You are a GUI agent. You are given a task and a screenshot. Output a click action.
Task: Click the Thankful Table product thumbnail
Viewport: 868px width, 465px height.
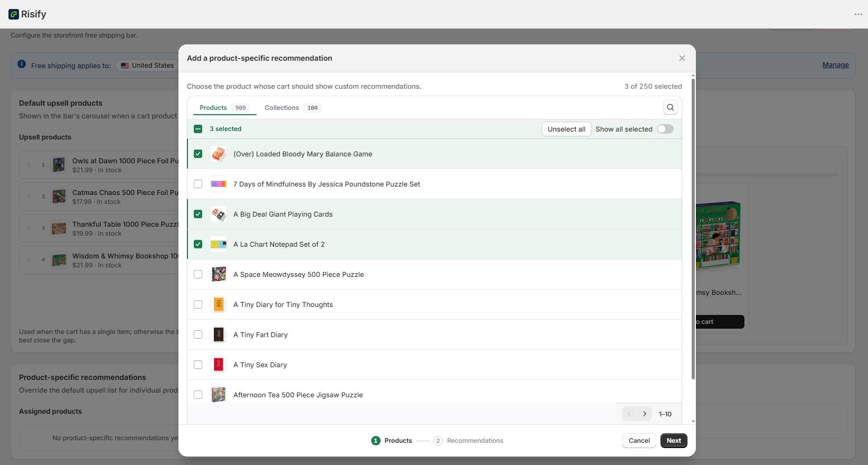pyautogui.click(x=59, y=228)
